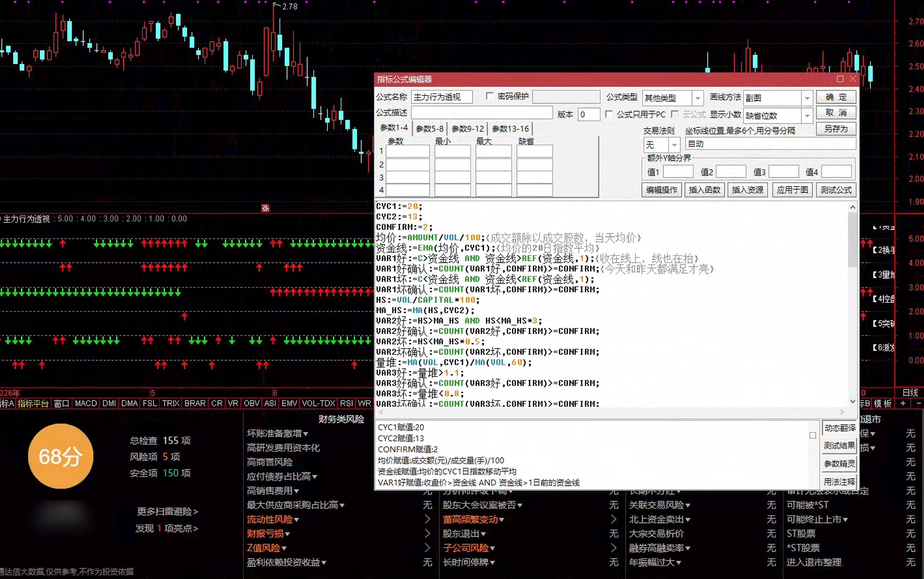
Task: Tick the small checkbox in the translation pane
Action: 813,435
